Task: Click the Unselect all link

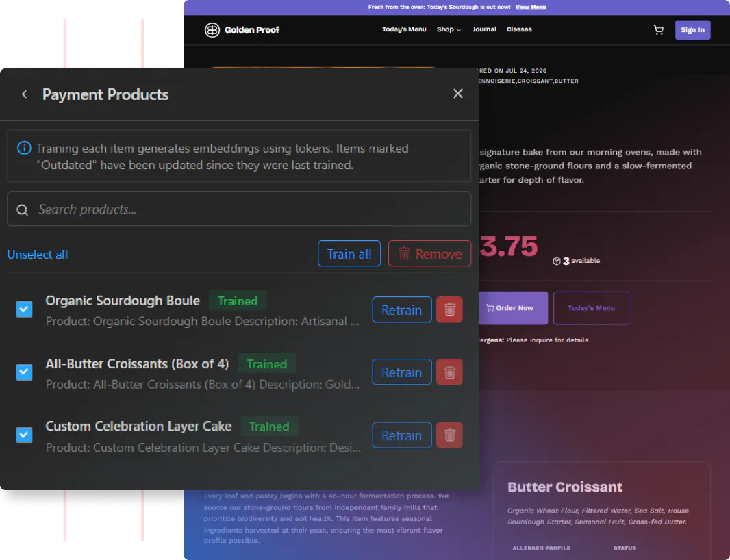Action: point(37,254)
